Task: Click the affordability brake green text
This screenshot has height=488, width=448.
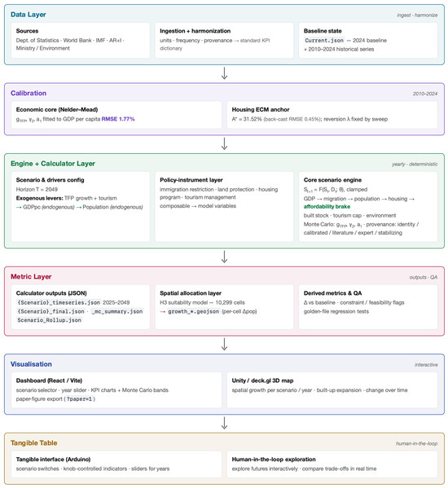Action: point(327,207)
